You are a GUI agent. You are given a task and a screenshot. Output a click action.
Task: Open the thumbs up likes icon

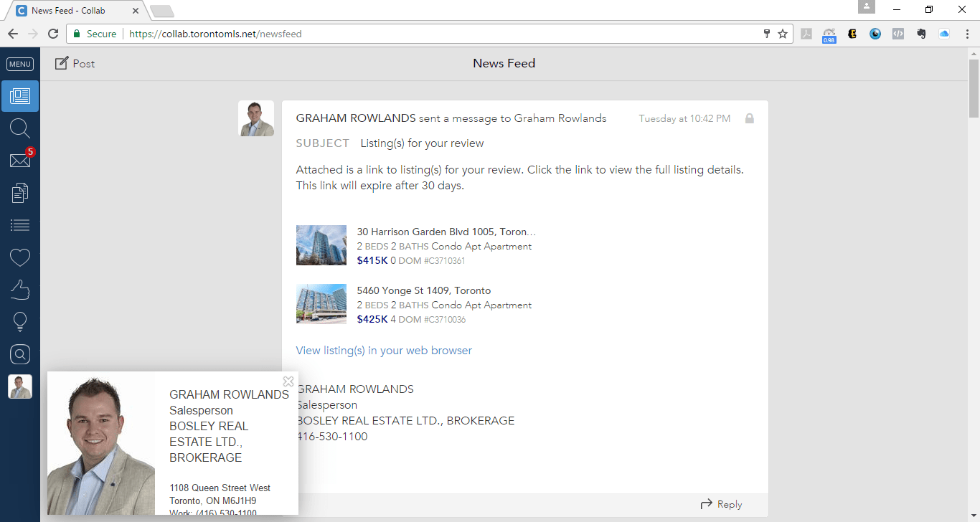click(x=20, y=290)
